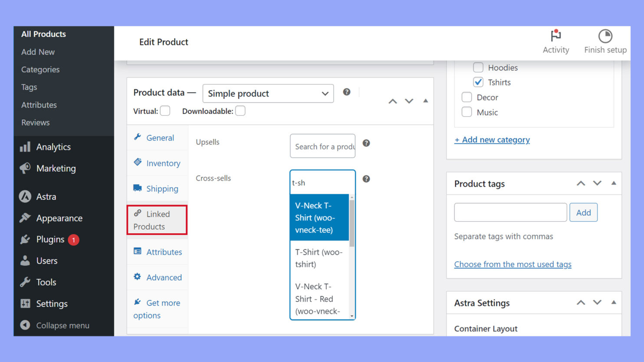
Task: Select V-Neck T-Shirt from cross-sells suggestions
Action: (319, 217)
